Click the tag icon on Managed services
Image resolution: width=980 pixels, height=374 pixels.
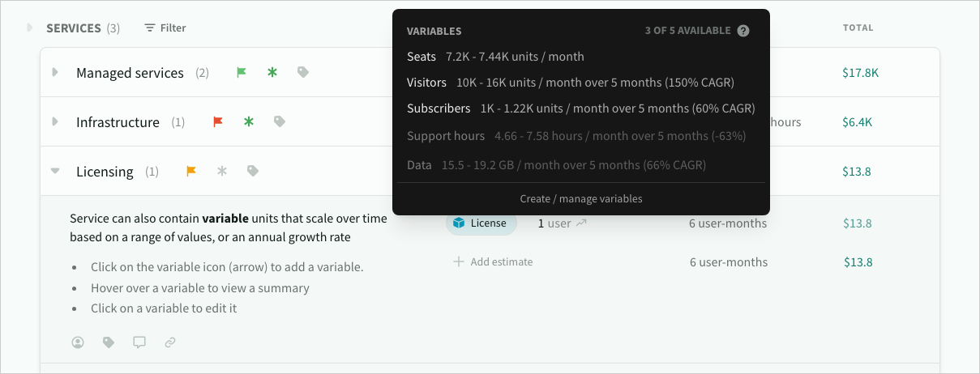[303, 72]
